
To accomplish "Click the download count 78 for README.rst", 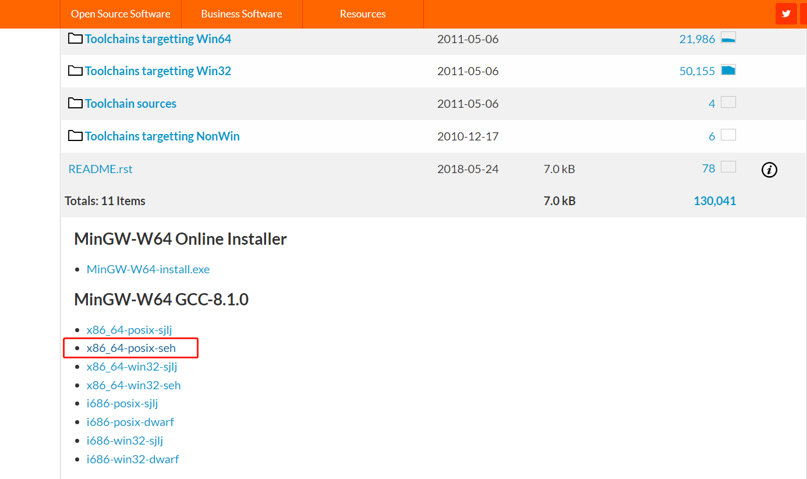I will click(x=709, y=169).
